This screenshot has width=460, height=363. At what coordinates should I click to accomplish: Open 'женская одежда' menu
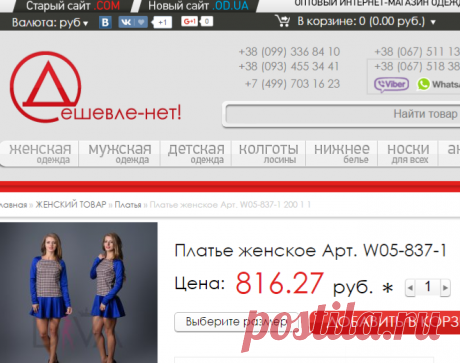coord(40,153)
